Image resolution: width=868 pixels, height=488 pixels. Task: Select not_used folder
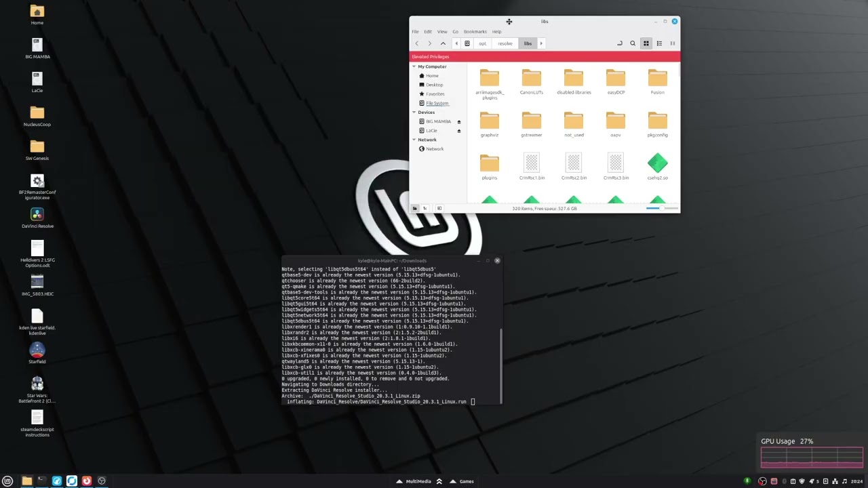tap(574, 125)
